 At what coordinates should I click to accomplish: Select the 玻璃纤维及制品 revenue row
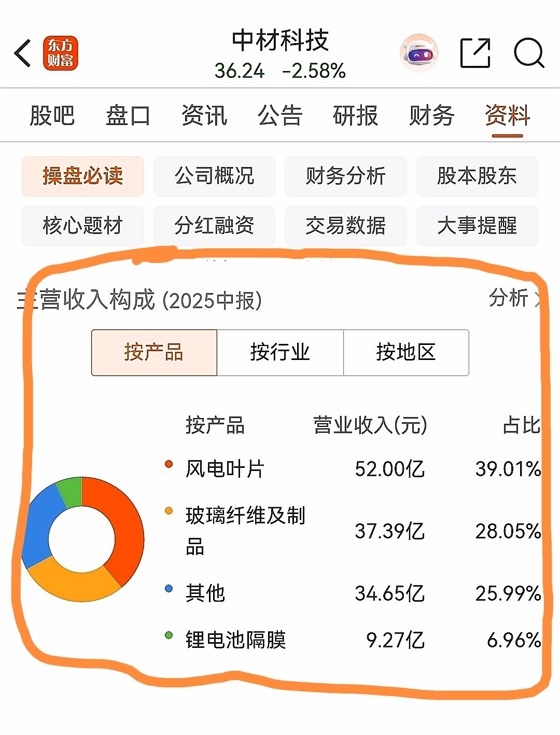point(353,531)
